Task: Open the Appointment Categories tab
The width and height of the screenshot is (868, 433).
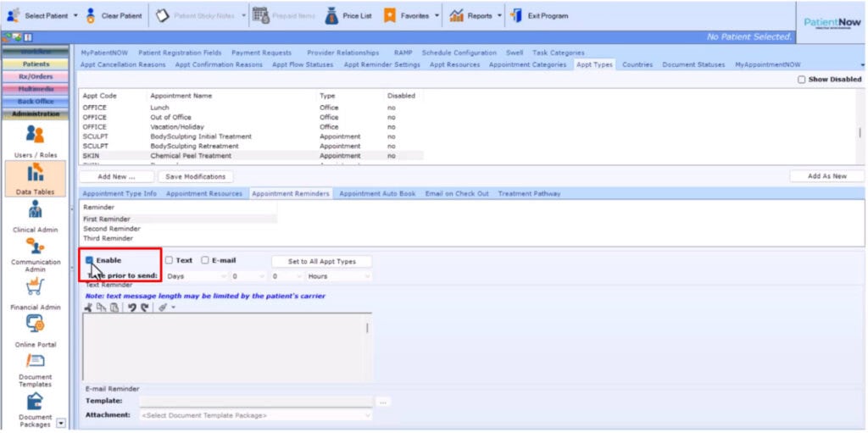Action: [x=527, y=64]
